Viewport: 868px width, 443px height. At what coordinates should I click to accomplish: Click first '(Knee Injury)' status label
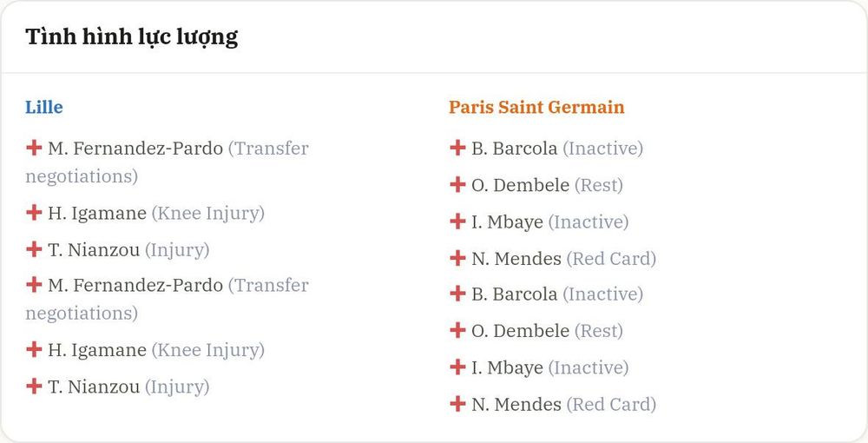click(208, 213)
